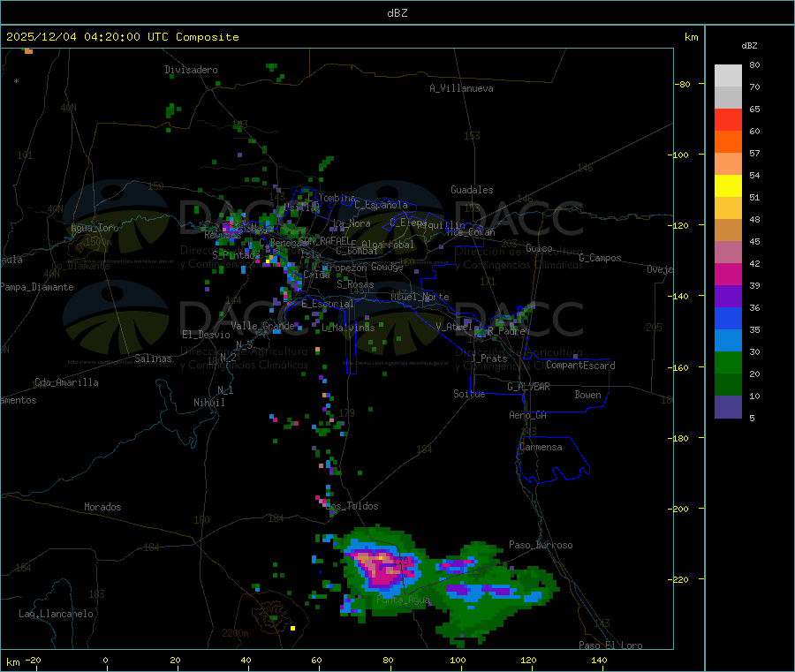This screenshot has height=672, width=795.
Task: Select the 'Guadales' location label
Action: pos(472,190)
